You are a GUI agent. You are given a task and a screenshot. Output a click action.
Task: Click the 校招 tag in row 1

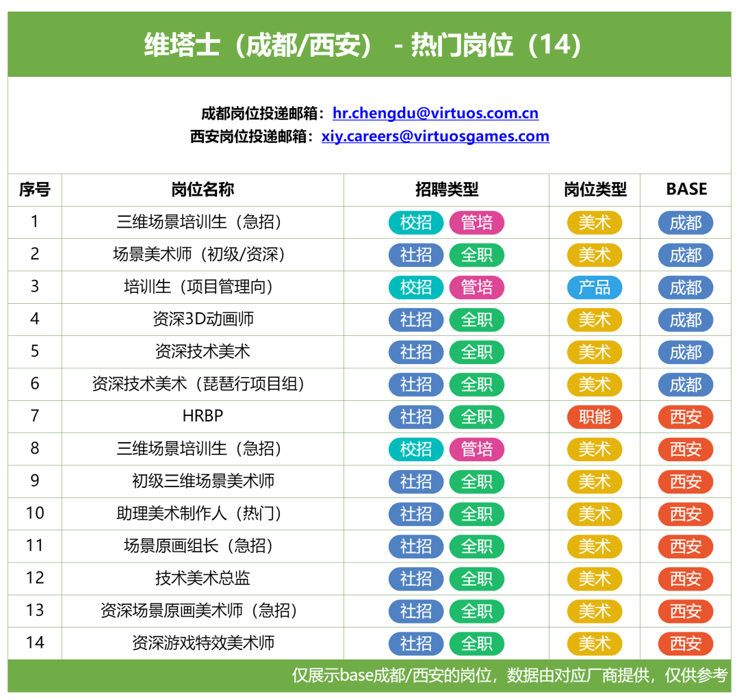pos(416,223)
